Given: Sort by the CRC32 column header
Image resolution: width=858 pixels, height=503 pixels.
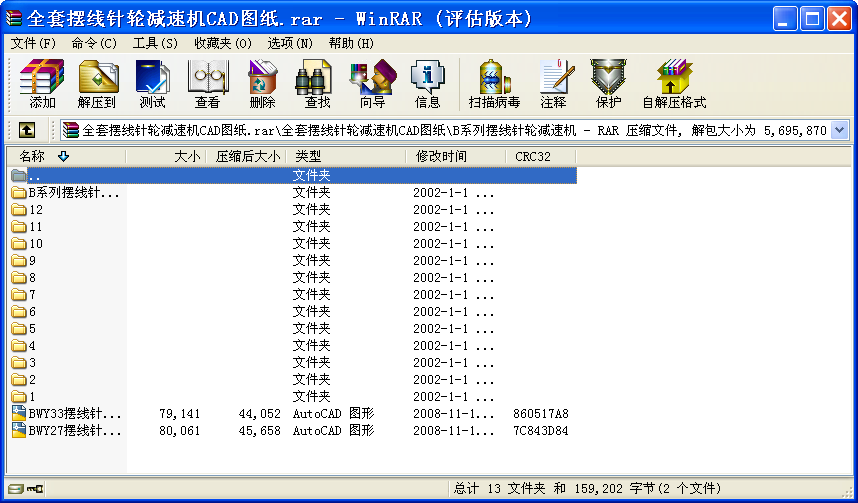Looking at the screenshot, I should point(531,156).
